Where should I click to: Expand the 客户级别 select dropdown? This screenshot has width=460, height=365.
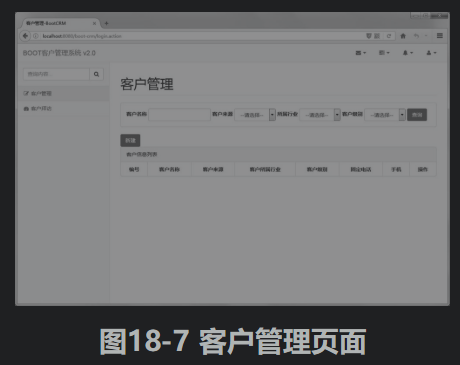(x=385, y=115)
